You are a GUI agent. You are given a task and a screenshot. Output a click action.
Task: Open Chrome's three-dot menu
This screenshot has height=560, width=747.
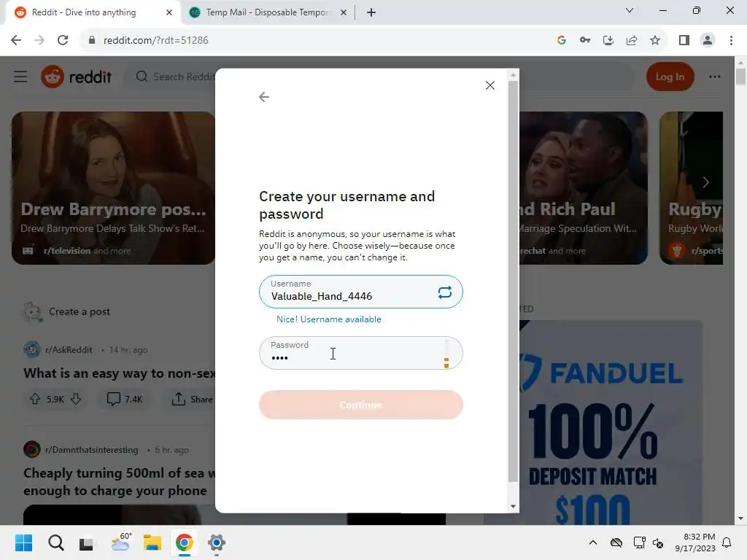731,41
